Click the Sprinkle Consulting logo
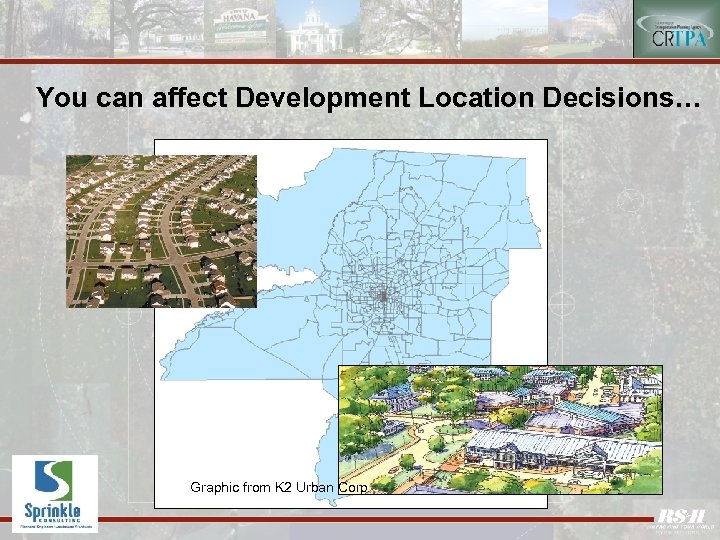Image resolution: width=720 pixels, height=540 pixels. click(x=55, y=494)
